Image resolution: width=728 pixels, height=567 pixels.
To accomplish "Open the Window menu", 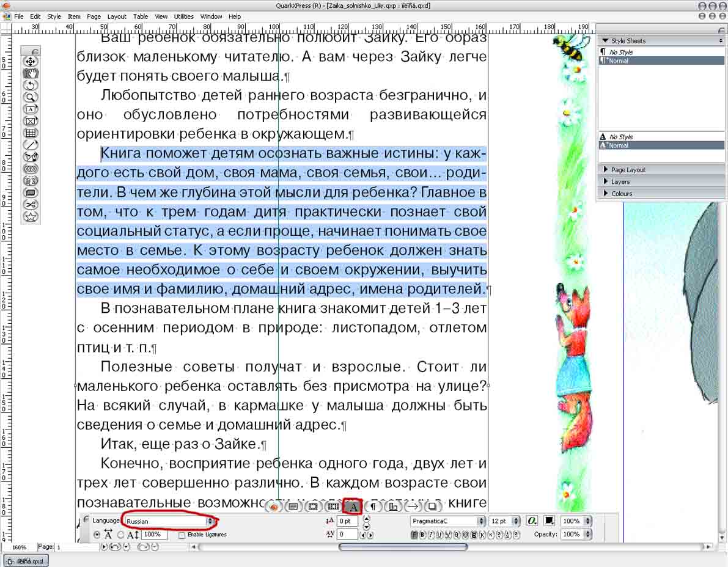I will point(211,16).
